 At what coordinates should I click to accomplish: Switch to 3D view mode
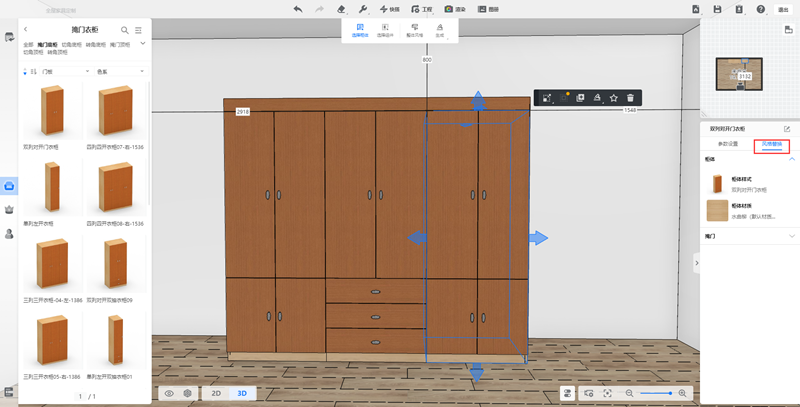coord(241,394)
